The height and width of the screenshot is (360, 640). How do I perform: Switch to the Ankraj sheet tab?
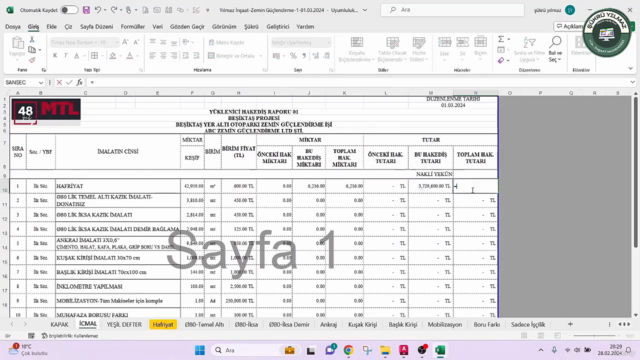pyautogui.click(x=328, y=324)
